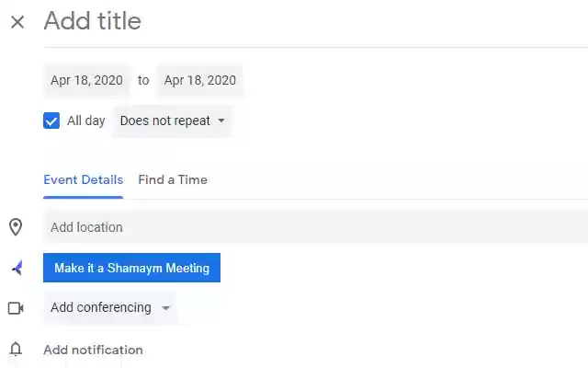Viewport: 588px width, 368px height.
Task: Click the caret arrow next to Does not repeat
Action: click(221, 121)
